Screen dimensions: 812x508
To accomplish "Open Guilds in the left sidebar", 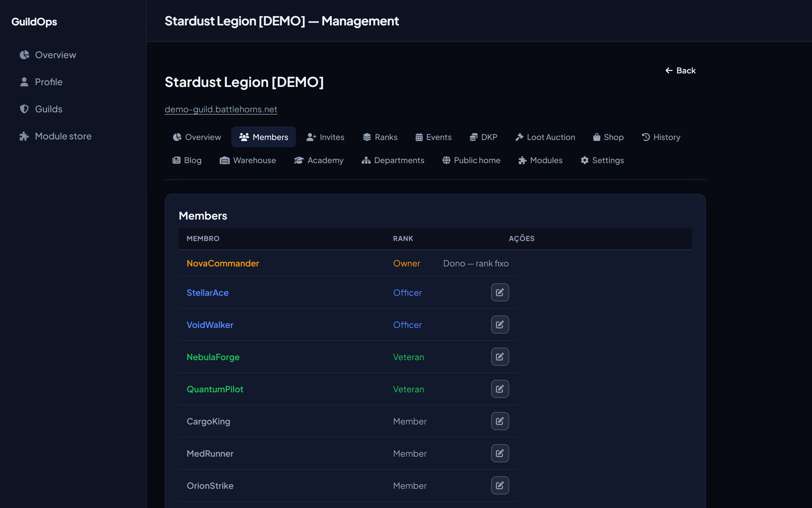I will 73,109.
